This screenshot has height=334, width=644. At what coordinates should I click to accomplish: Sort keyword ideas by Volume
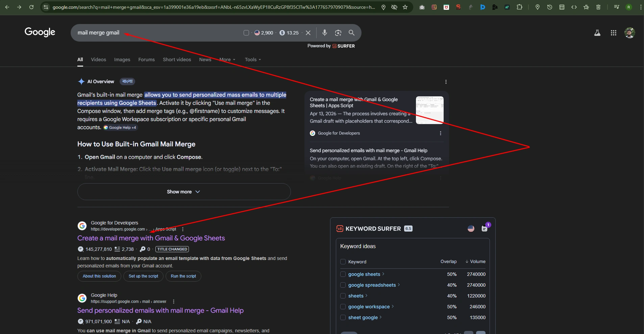point(475,262)
